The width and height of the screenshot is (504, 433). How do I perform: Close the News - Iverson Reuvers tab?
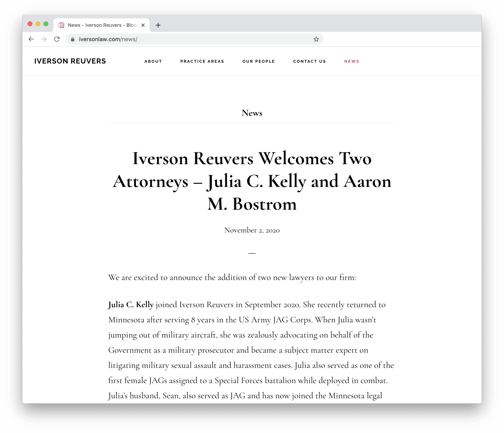(x=143, y=25)
